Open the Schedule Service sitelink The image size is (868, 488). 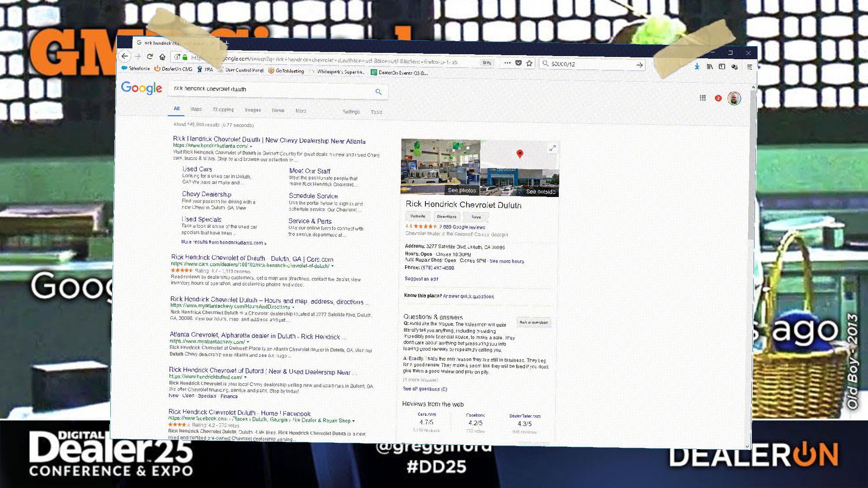coord(313,196)
